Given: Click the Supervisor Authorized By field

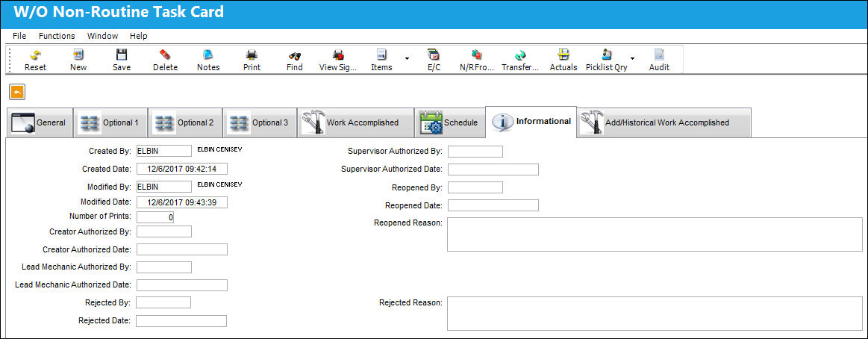Looking at the screenshot, I should pyautogui.click(x=475, y=152).
